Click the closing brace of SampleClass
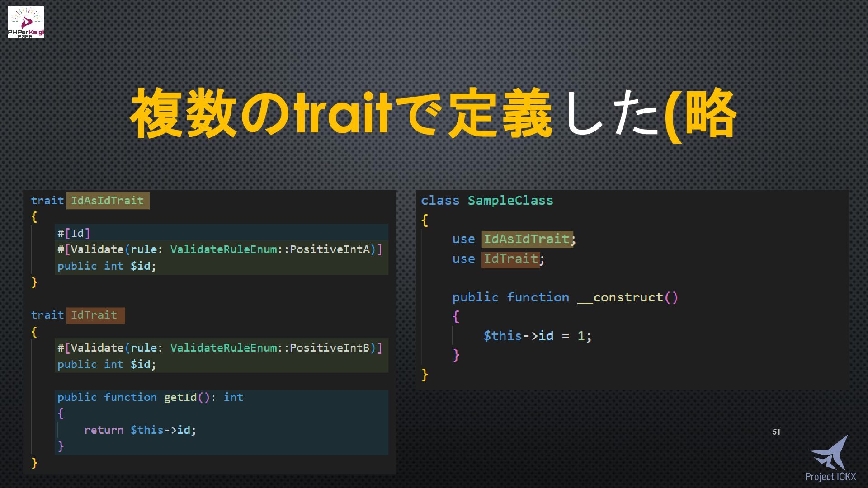The image size is (868, 488). point(425,375)
